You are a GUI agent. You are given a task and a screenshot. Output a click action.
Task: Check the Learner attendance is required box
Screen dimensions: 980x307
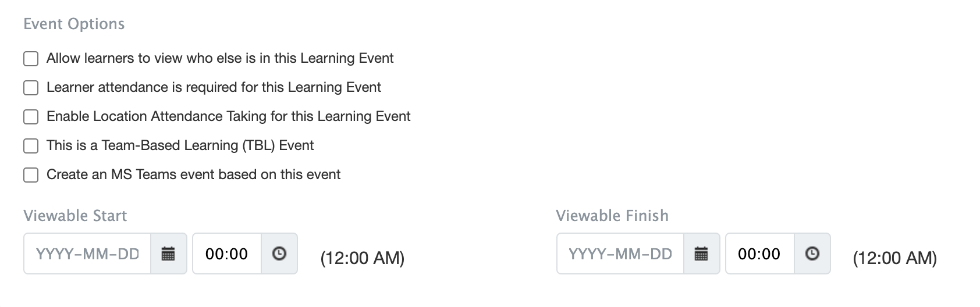31,88
